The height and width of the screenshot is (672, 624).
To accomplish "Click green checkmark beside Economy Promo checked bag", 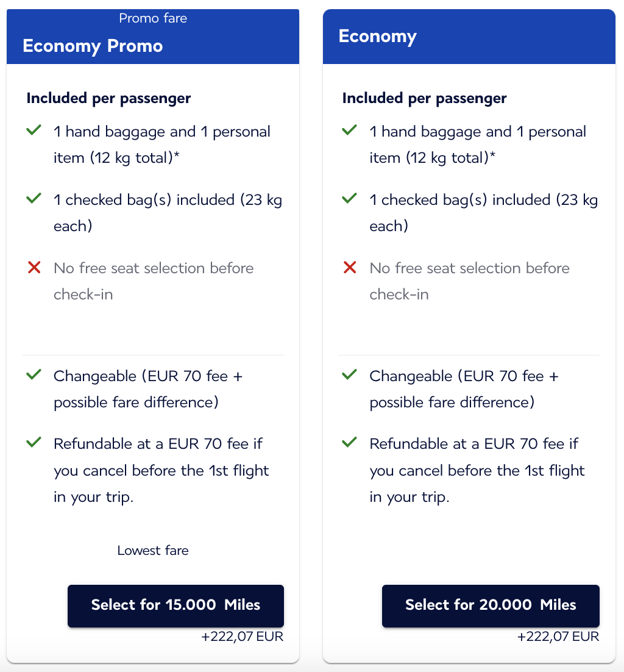I will pyautogui.click(x=34, y=199).
